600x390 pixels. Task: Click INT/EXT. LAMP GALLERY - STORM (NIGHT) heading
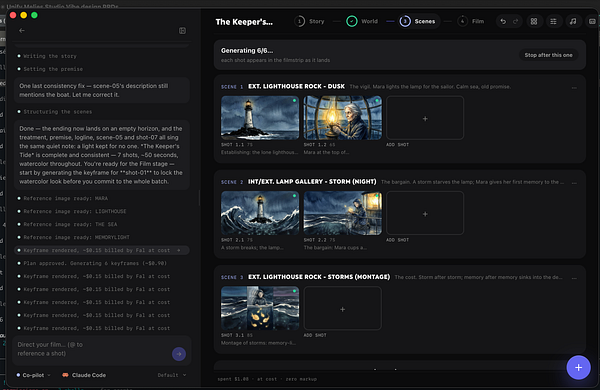point(312,182)
